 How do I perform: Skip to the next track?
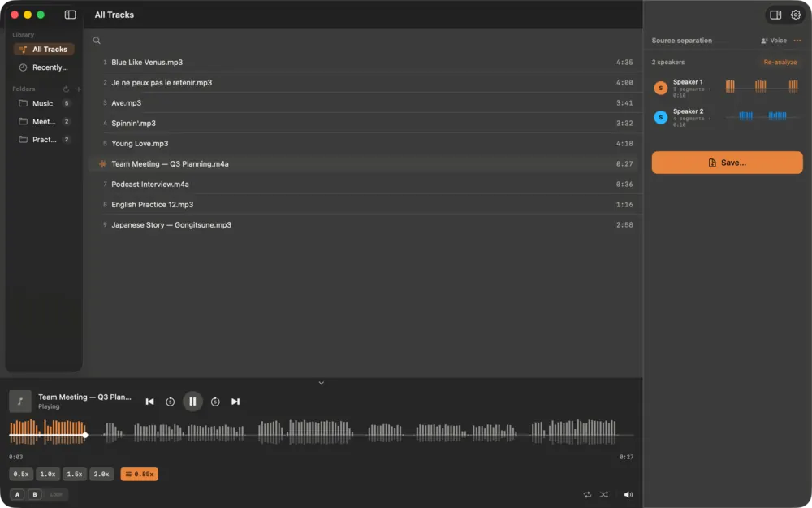point(235,402)
